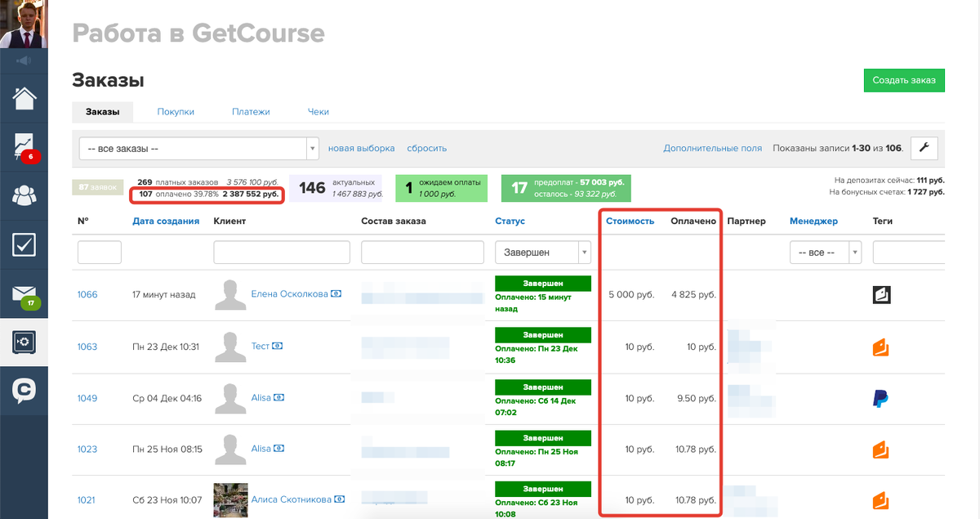Click the '1 ожидаем оплаты' green block
The width and height of the screenshot is (980, 519).
[441, 188]
